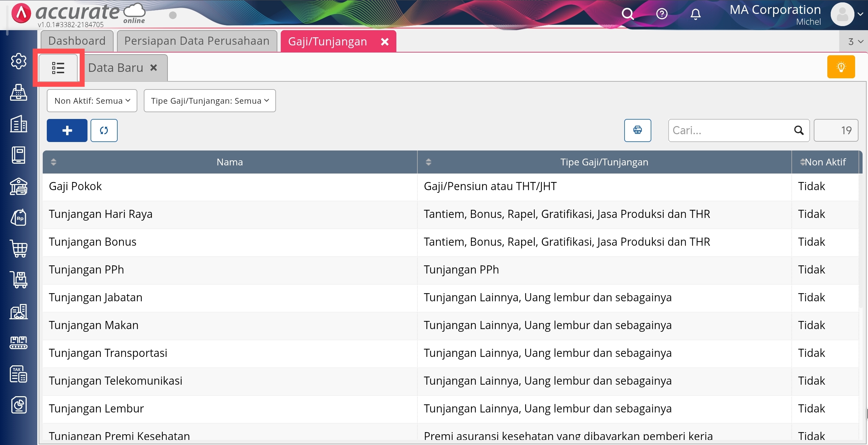
Task: Click the print icon button
Action: pos(637,130)
